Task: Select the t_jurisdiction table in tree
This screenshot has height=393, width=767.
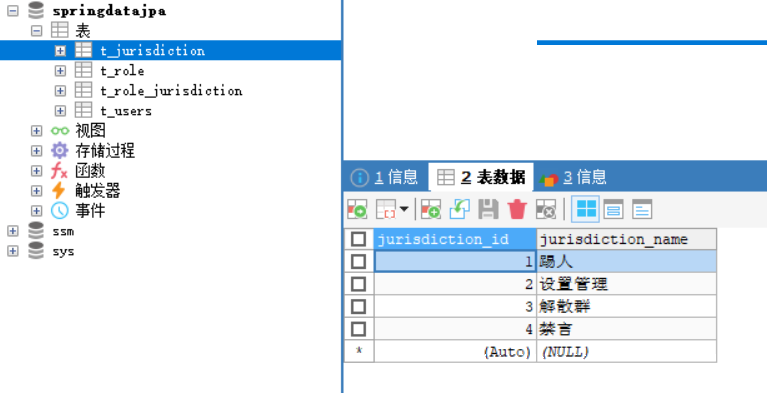Action: click(153, 50)
